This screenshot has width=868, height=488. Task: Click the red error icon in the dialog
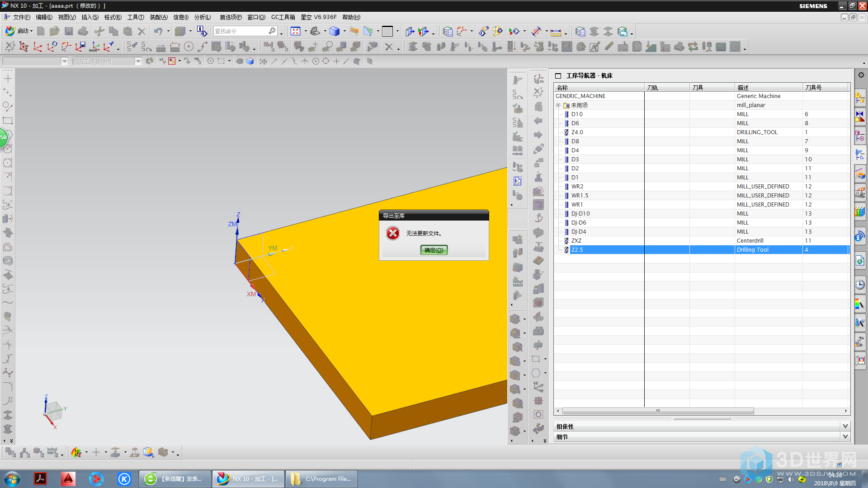point(393,233)
